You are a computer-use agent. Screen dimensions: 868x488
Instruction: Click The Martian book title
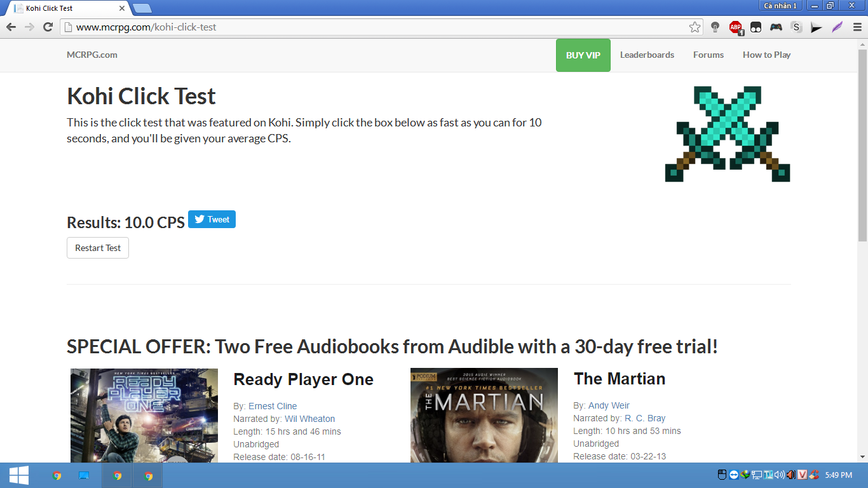620,379
